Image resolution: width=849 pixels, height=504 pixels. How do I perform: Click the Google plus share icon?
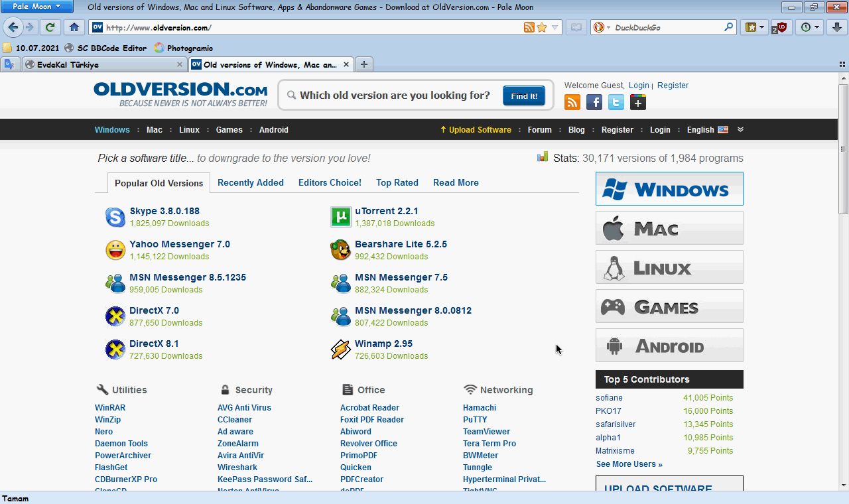click(x=638, y=102)
